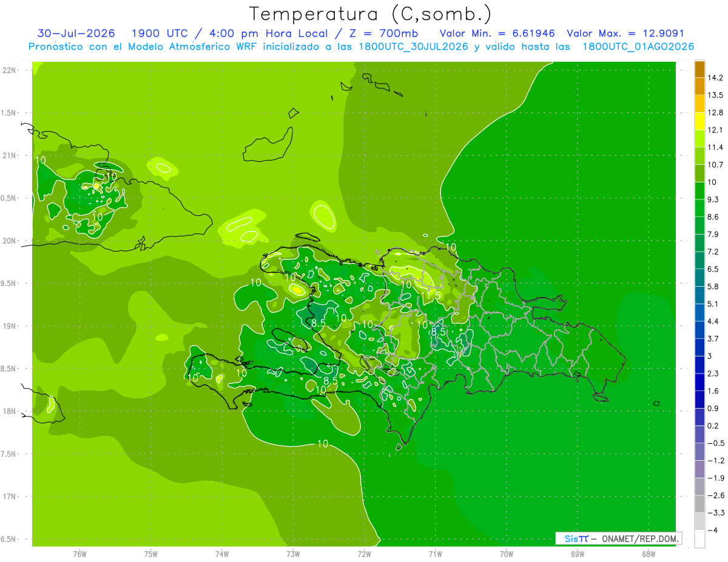Click the colorbar segment between 11.4 and 12.1

[x=699, y=138]
